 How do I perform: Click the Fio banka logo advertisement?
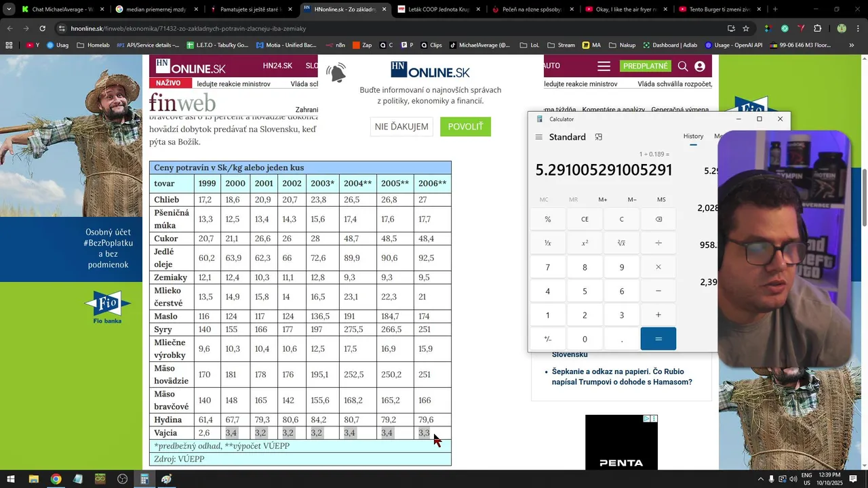pos(108,306)
